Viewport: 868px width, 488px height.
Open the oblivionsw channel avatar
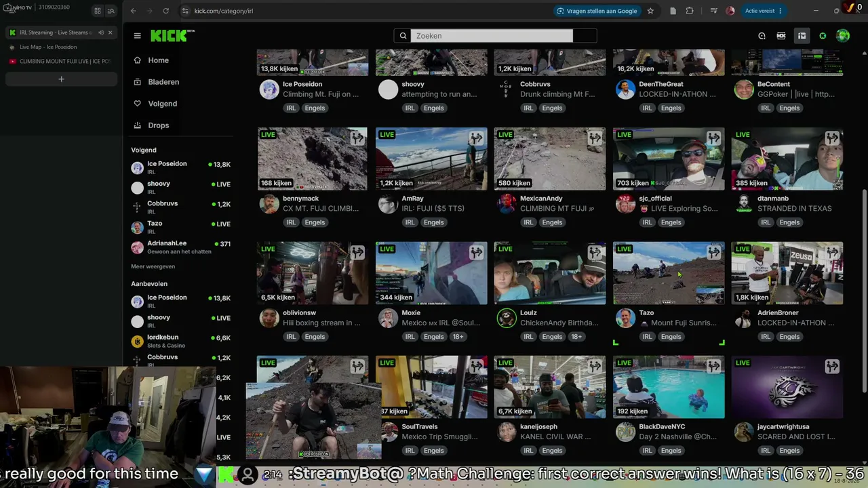[269, 318]
